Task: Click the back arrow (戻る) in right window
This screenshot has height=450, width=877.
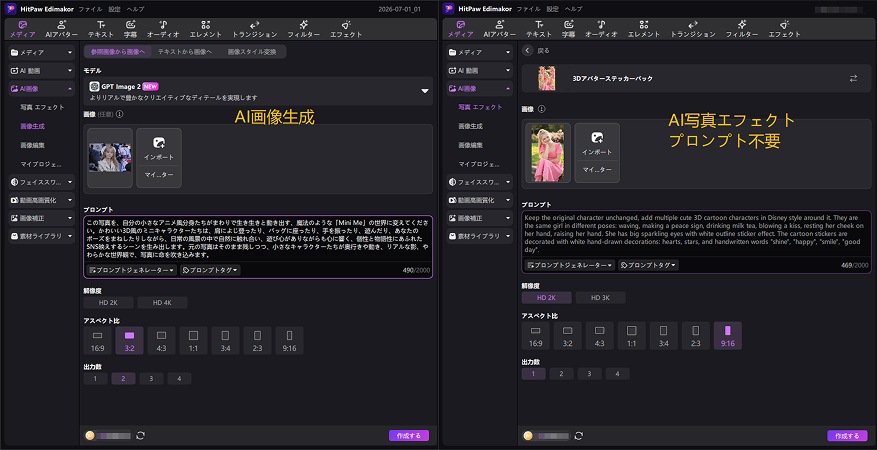Action: (527, 50)
